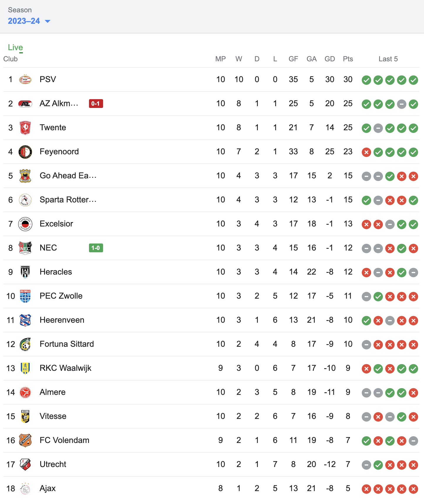Click Feyenoord's red loss icon in Last 5
Screen dimensions: 424x504
coord(366,152)
